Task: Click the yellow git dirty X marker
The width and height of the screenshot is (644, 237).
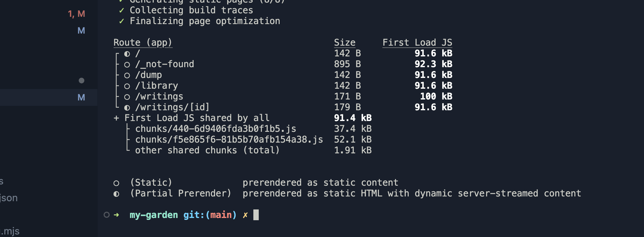Action: click(x=245, y=215)
